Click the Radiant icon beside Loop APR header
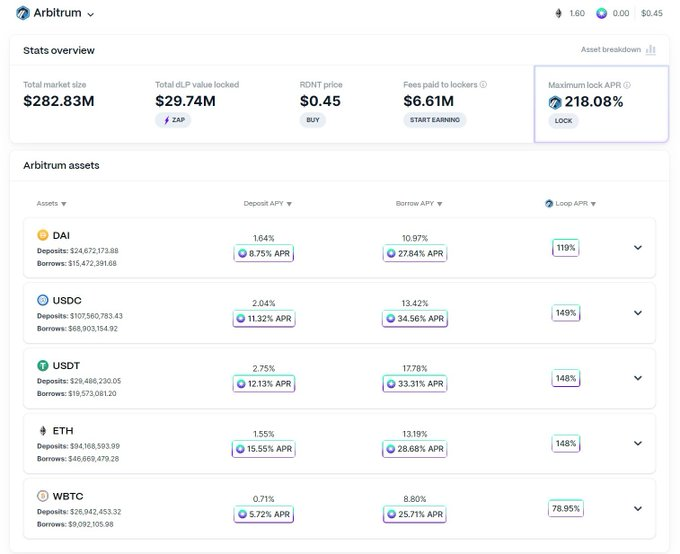 click(549, 203)
